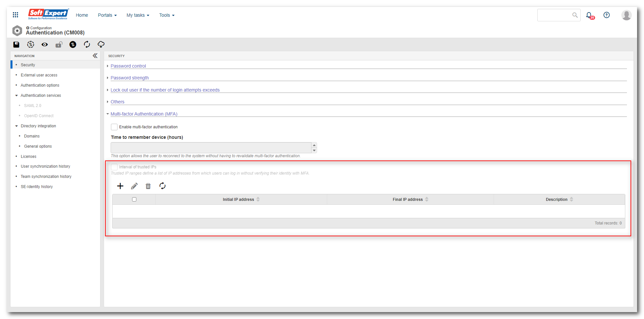Click the Save disk icon in toolbar
Image resolution: width=644 pixels, height=319 pixels.
click(x=16, y=44)
